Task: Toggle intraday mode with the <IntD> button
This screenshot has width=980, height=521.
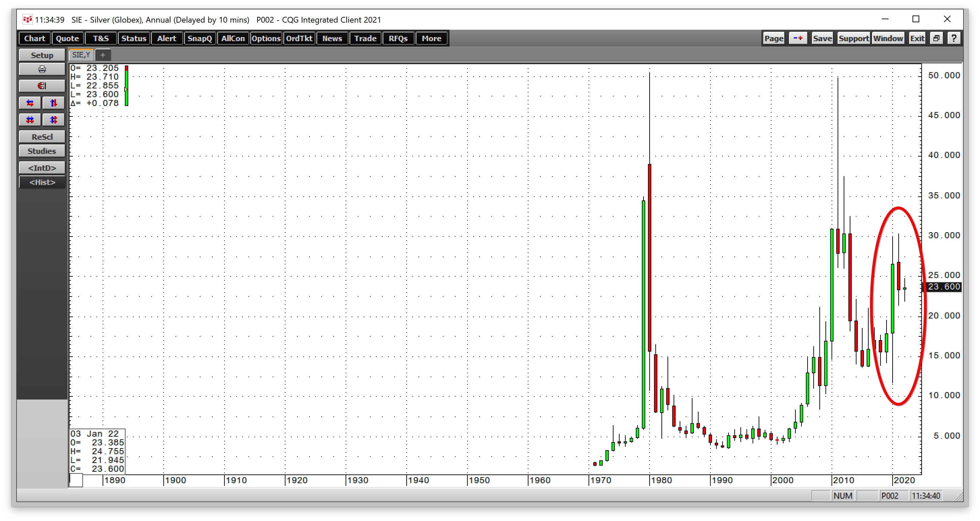Action: [42, 167]
